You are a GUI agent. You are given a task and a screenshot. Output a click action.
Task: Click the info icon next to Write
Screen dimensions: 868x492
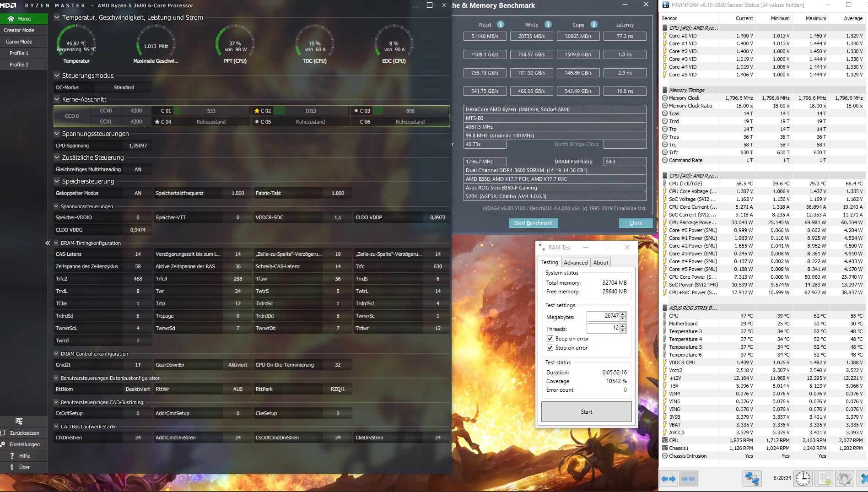coord(548,24)
